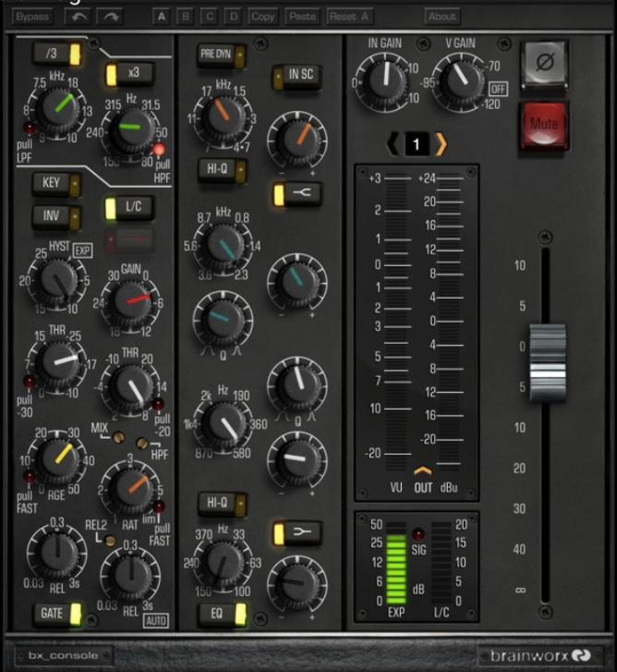The image size is (617, 672).
Task: Toggle the phase invert button
Action: 545,64
